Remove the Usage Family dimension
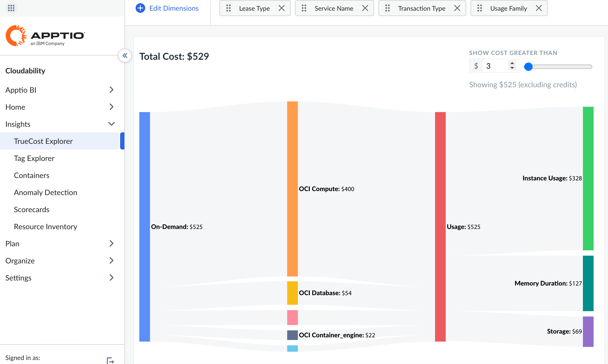Viewport: 608px width, 364px height. pyautogui.click(x=539, y=8)
